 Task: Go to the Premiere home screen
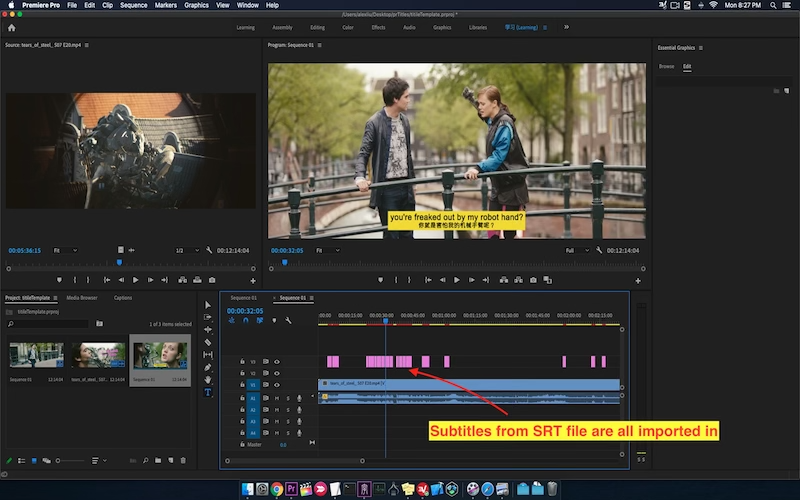click(12, 28)
